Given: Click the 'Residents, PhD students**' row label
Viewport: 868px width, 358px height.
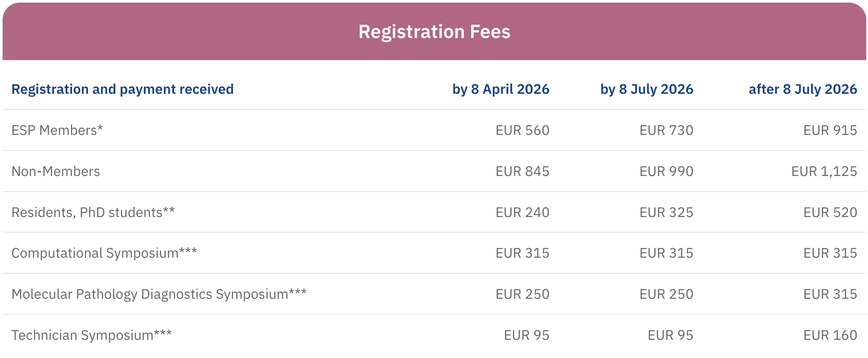Looking at the screenshot, I should (x=93, y=212).
